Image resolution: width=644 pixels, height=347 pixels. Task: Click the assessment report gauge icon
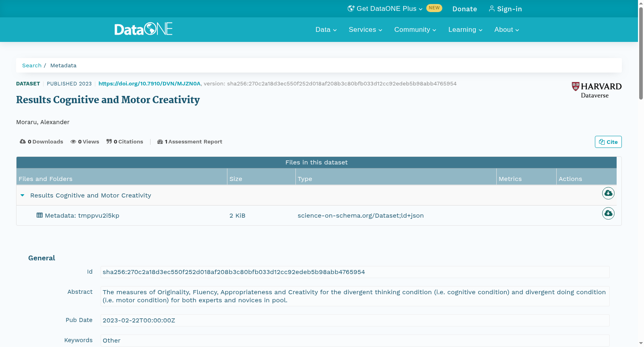[160, 142]
